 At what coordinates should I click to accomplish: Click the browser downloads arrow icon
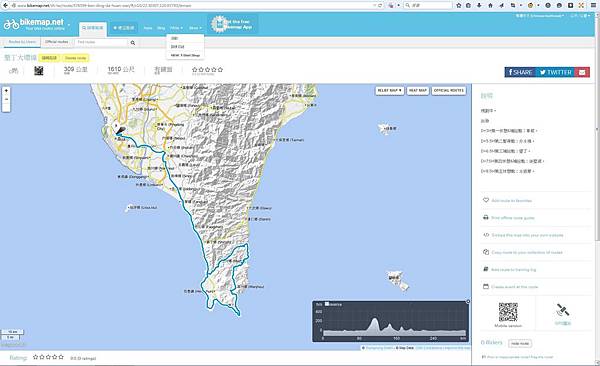click(479, 5)
